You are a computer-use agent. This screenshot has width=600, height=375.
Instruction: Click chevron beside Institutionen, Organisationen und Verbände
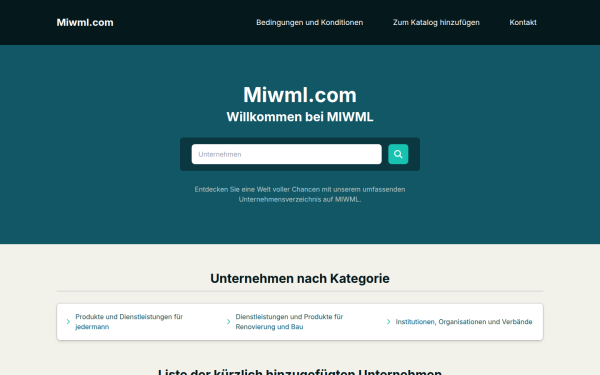click(388, 322)
